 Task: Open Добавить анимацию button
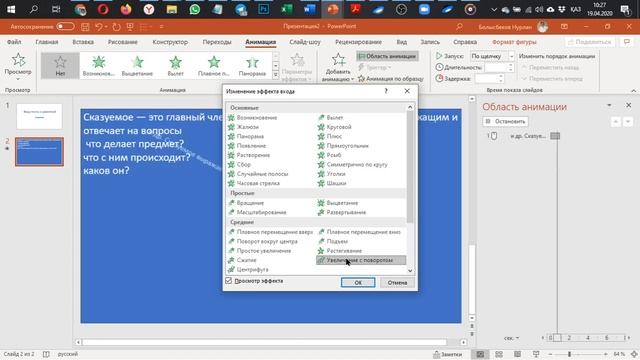(338, 67)
